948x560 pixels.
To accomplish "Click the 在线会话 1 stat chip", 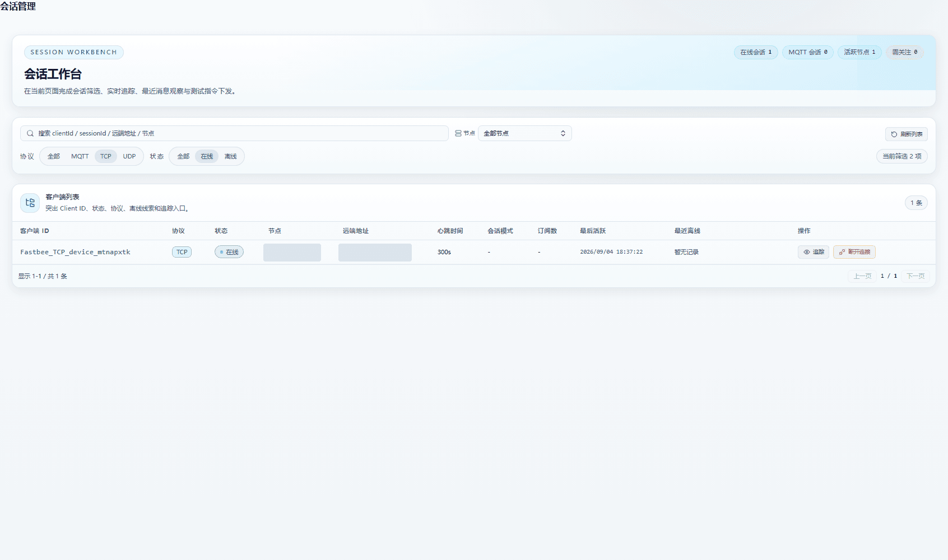I will pyautogui.click(x=756, y=52).
